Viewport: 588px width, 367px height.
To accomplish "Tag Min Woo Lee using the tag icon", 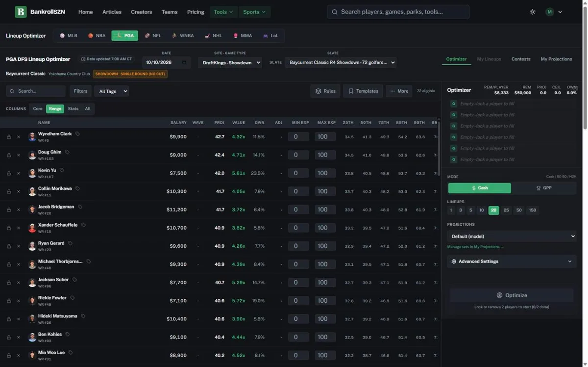I will (71, 352).
